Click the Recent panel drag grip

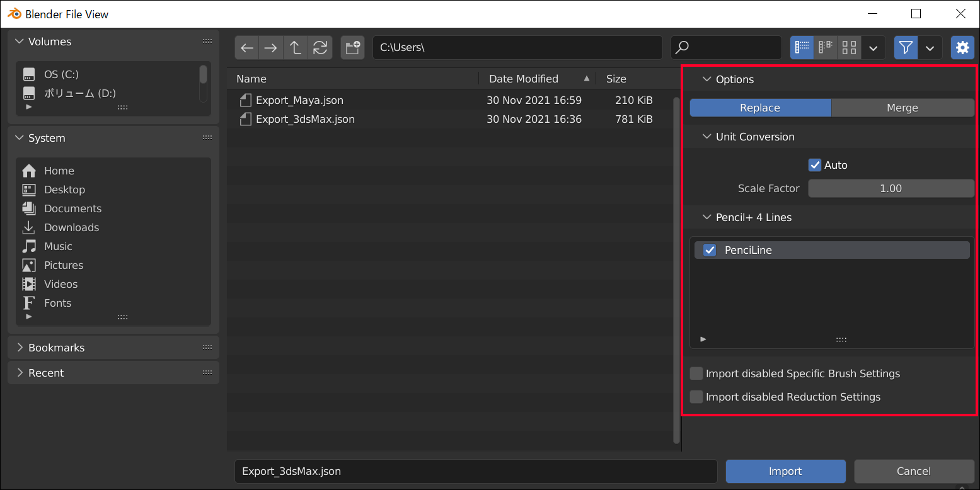[207, 373]
